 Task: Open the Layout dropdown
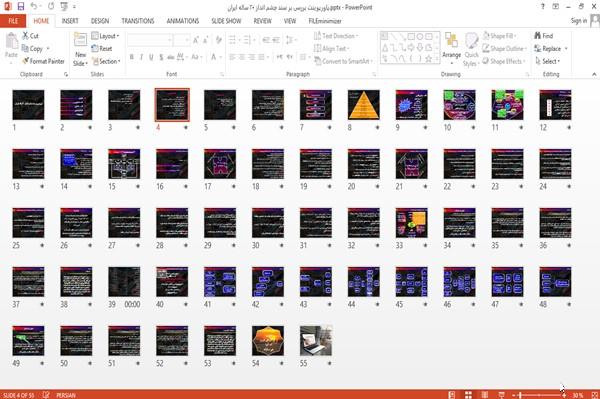point(105,36)
